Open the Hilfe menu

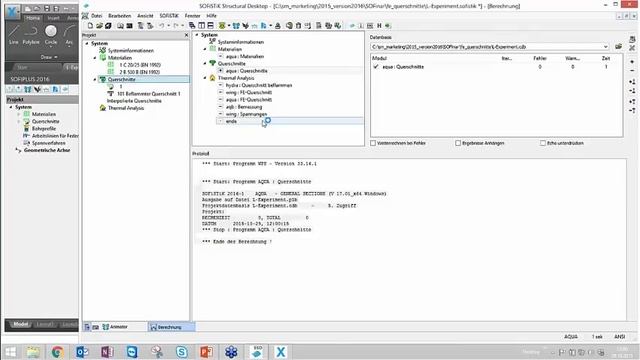[x=211, y=16]
